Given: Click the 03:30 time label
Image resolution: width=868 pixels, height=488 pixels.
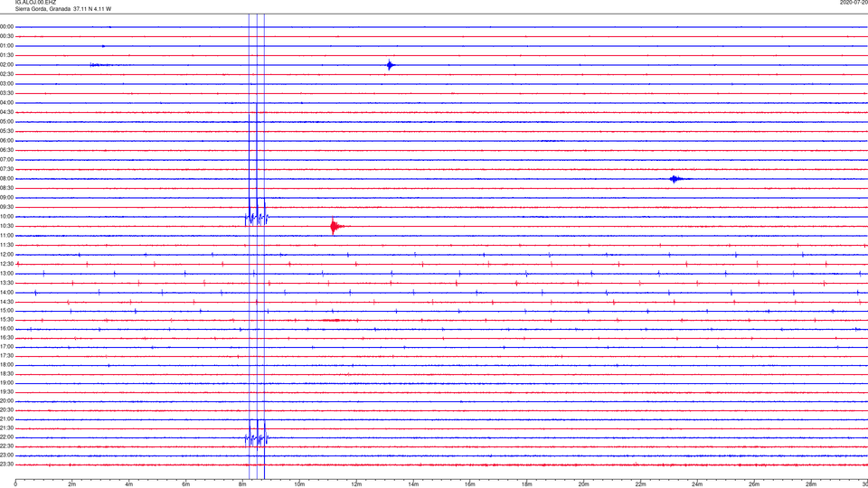Looking at the screenshot, I should point(7,93).
